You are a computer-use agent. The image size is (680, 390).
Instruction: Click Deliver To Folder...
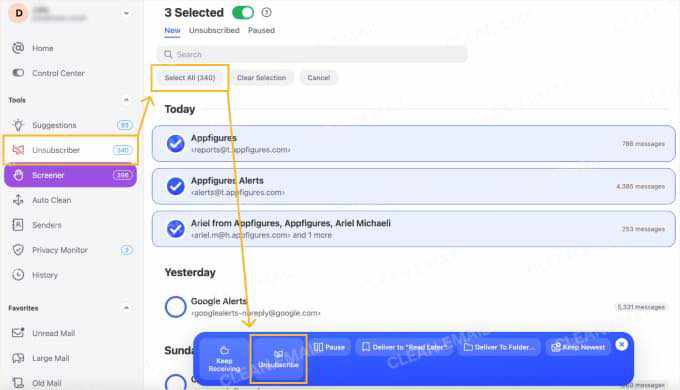click(499, 347)
